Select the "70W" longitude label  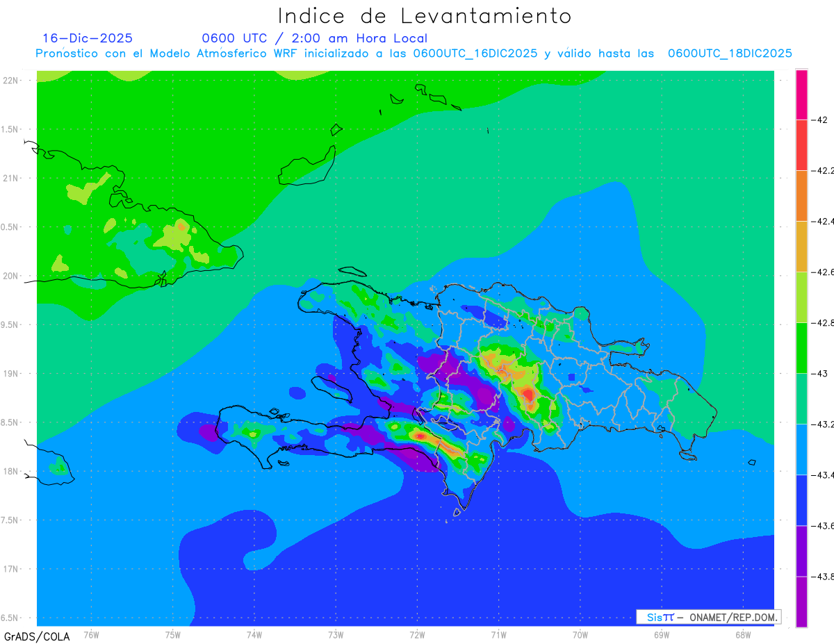click(580, 634)
